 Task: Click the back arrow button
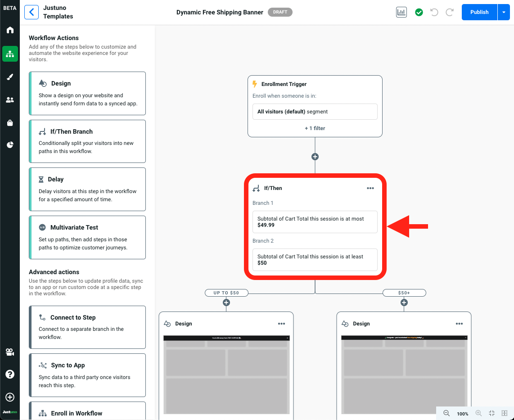coord(32,12)
